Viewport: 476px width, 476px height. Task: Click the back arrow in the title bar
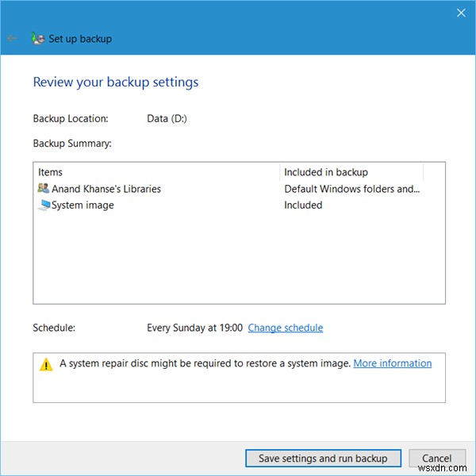pyautogui.click(x=13, y=38)
